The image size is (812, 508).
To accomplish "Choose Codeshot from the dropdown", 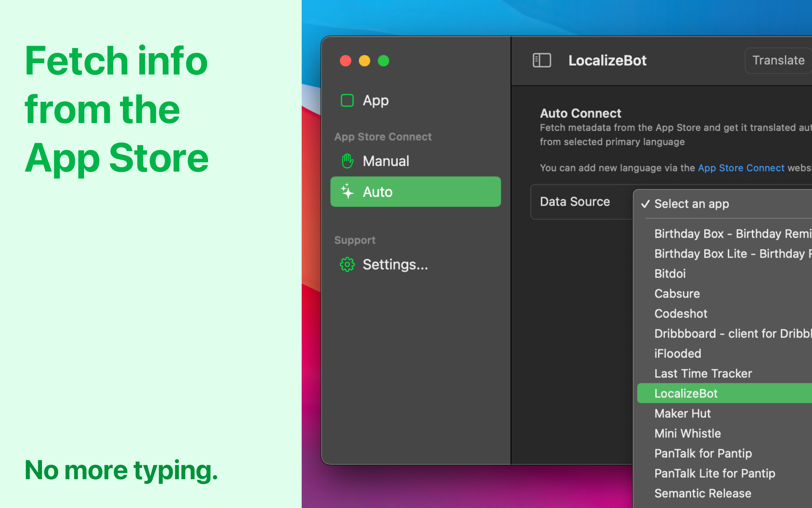I will (725, 314).
